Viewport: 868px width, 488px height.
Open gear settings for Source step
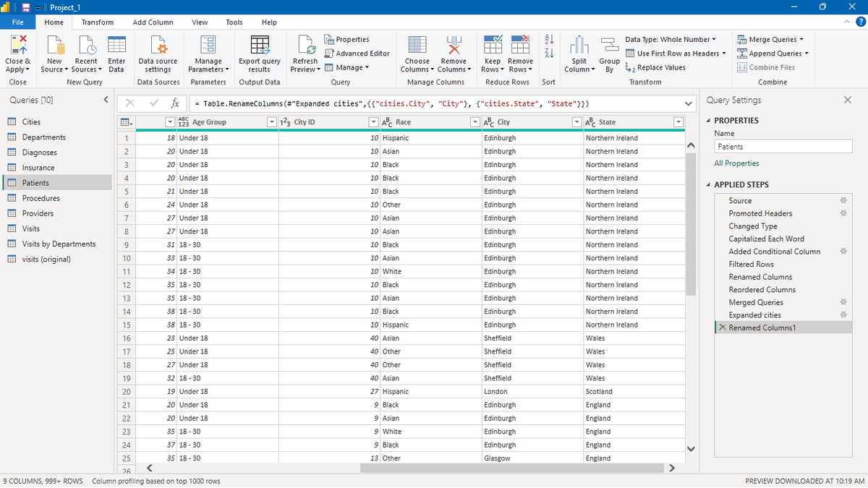point(843,200)
